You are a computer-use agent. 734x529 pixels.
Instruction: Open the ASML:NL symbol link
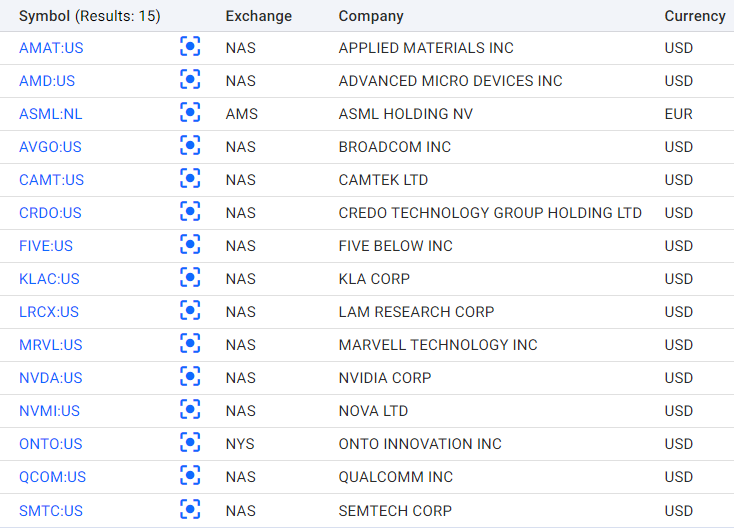coord(51,114)
